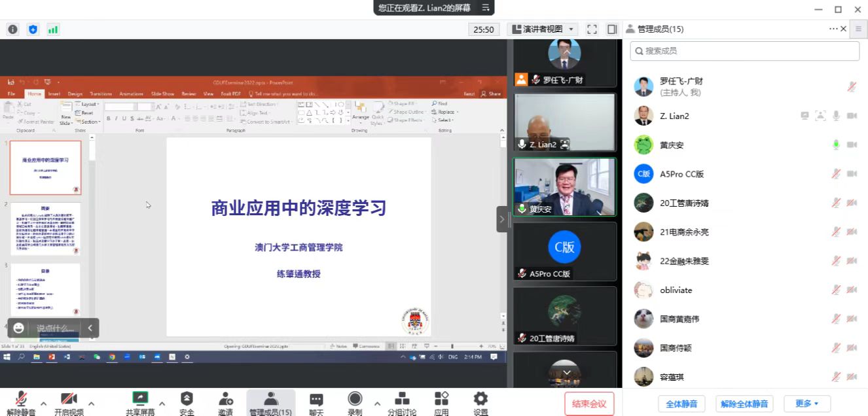
Task: Select 管理成员(15) in bottom toolbar
Action: [x=270, y=403]
